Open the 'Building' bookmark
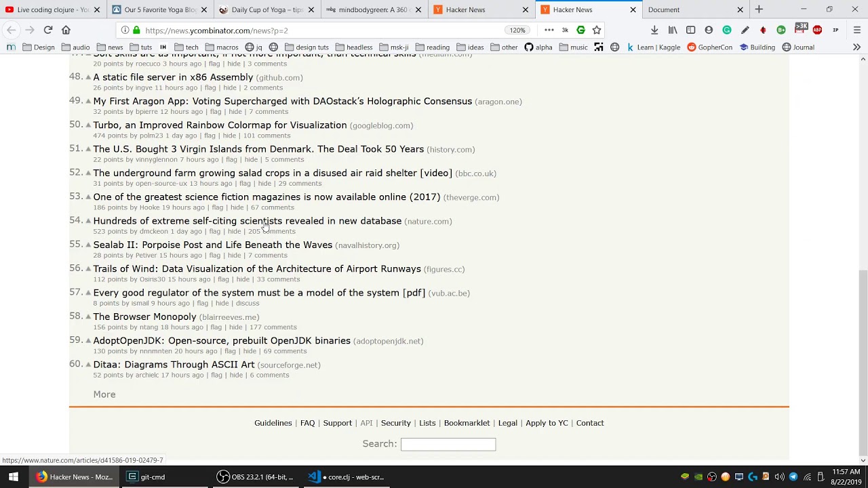The image size is (868, 488). (x=757, y=47)
